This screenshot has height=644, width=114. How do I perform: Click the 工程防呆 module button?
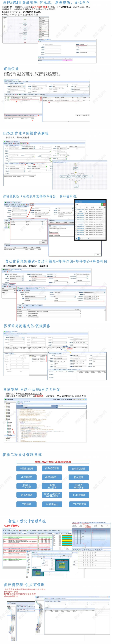pyautogui.click(x=26, y=504)
